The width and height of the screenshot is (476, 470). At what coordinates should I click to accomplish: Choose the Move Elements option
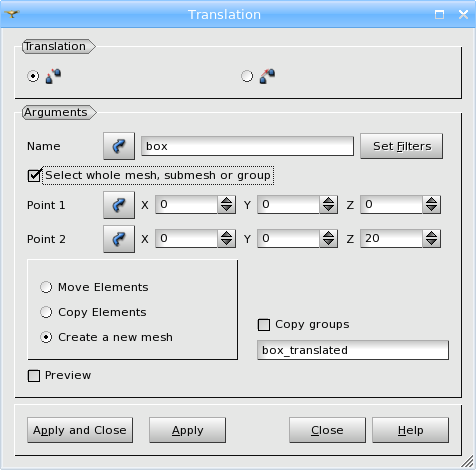(46, 287)
